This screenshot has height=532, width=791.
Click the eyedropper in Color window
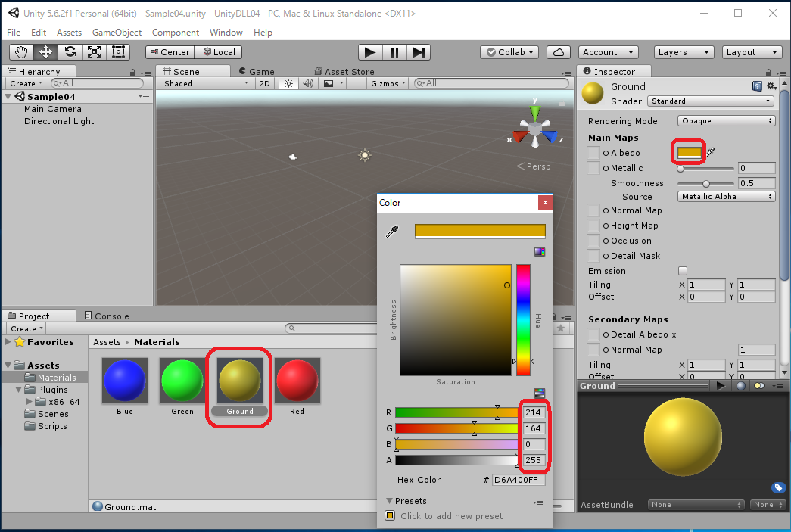coord(392,232)
